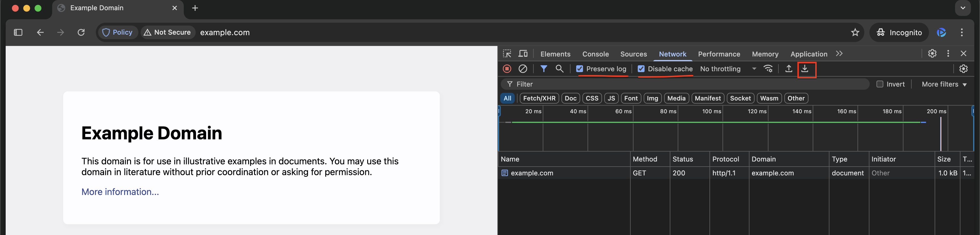
Task: Filter requests by Fetch/XHR type
Action: [x=539, y=98]
